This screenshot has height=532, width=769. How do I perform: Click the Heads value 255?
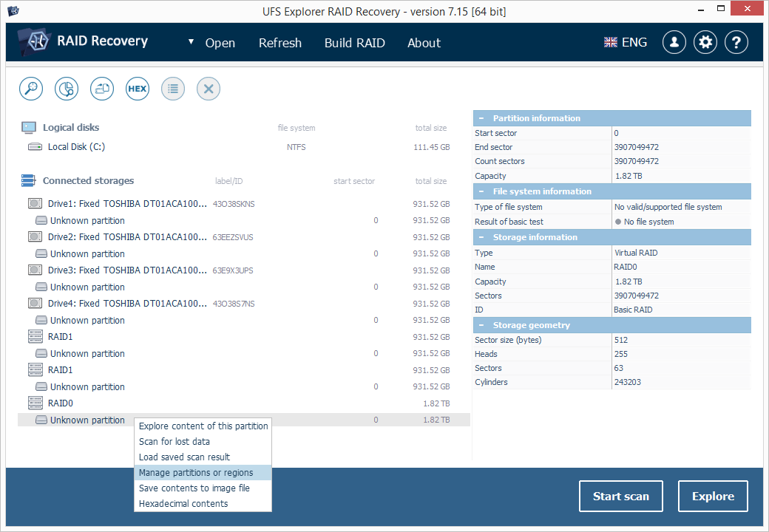[621, 354]
